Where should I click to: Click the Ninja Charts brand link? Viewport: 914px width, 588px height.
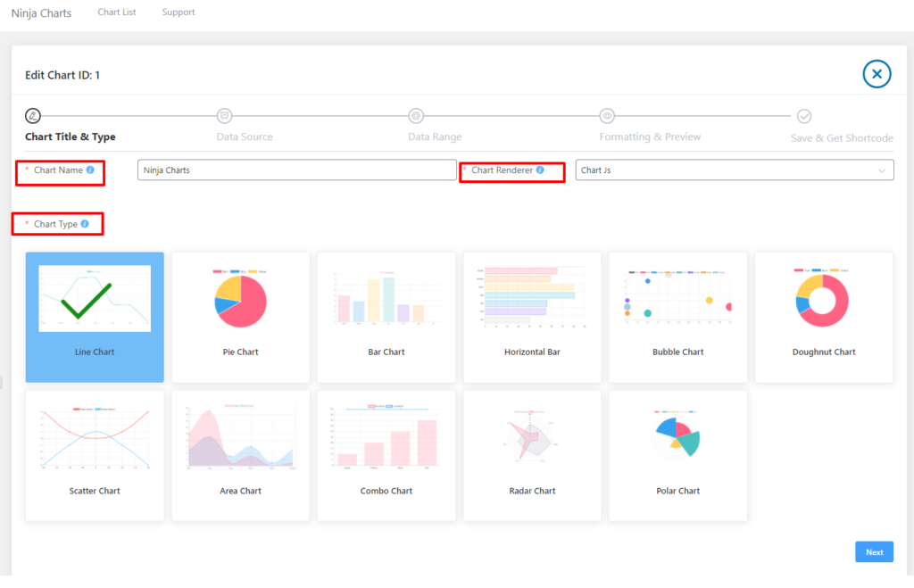click(x=41, y=13)
